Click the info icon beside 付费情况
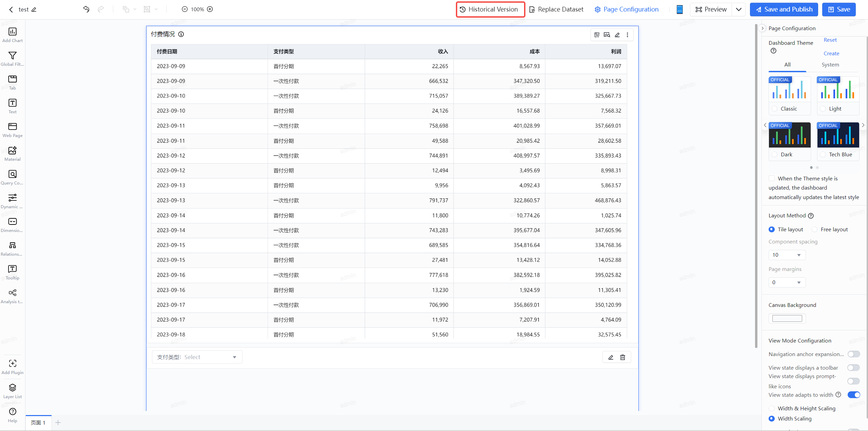Image resolution: width=868 pixels, height=431 pixels. click(181, 34)
